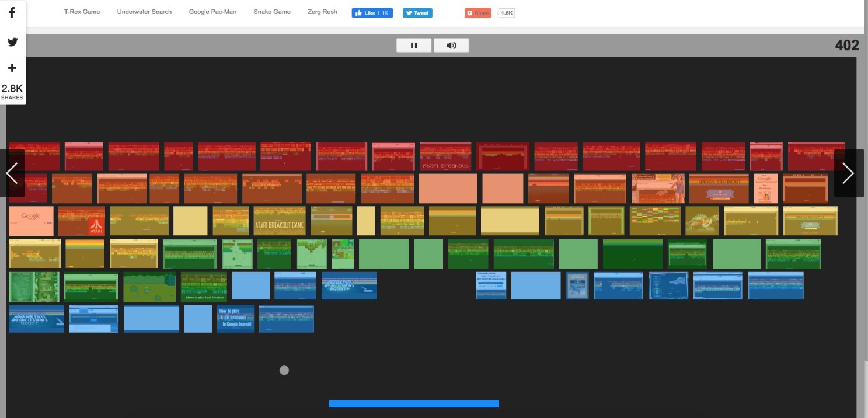Click the small orange Google doodle brick
Viewport: 868px width, 418px height.
pos(766,188)
